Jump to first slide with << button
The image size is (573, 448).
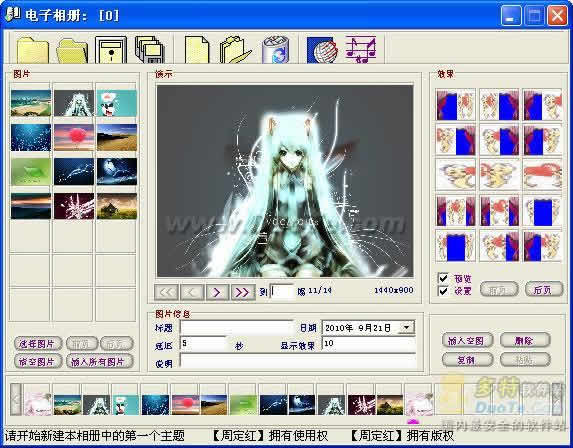tap(166, 292)
